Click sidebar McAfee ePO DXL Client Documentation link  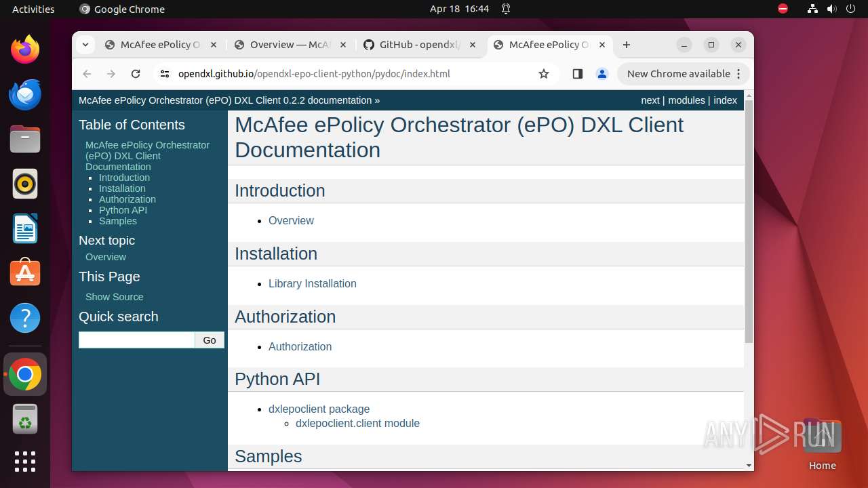(x=147, y=156)
